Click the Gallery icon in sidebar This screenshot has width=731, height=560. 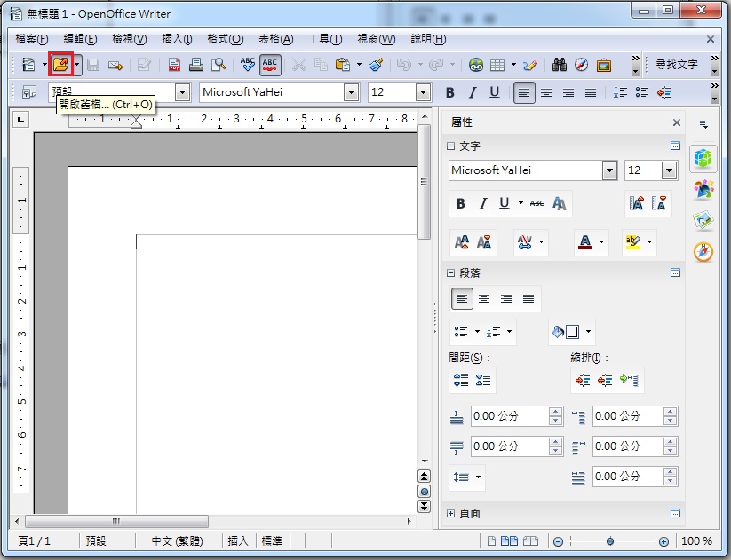[703, 221]
